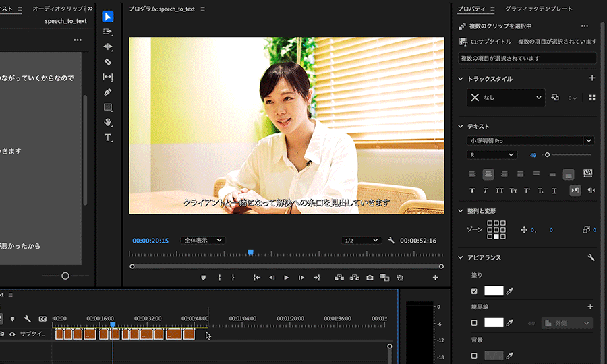Click the Lift button
Screen dimensions: 607x364
click(x=339, y=278)
